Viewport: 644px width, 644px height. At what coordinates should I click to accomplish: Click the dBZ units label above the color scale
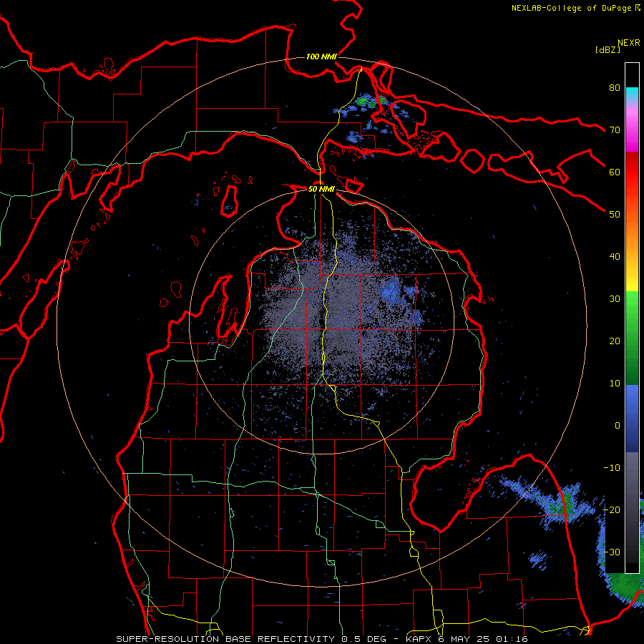pos(608,49)
